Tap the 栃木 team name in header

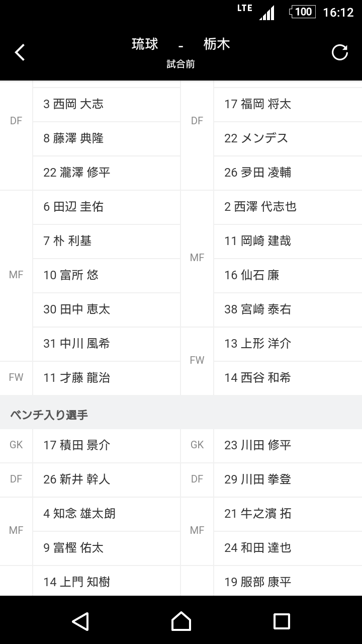click(x=217, y=45)
